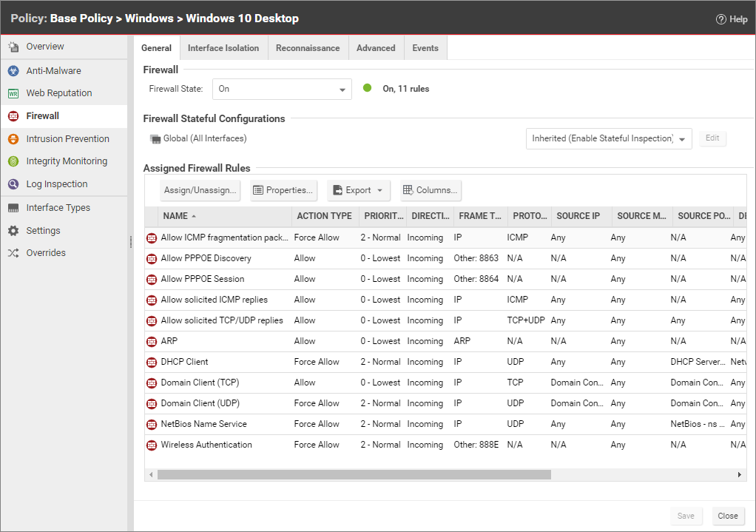Click the firewall icon beside DHCP Client rule
Viewport: 756px width, 532px height.
pyautogui.click(x=152, y=363)
